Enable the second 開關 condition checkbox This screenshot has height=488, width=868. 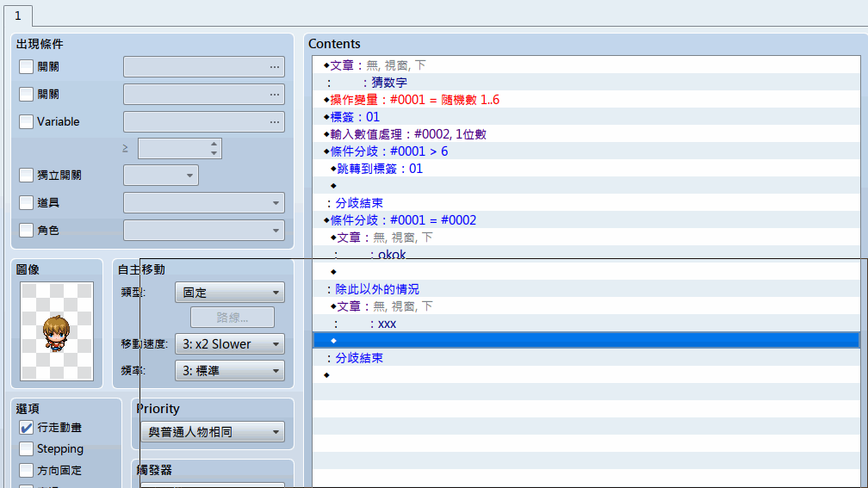[26, 94]
